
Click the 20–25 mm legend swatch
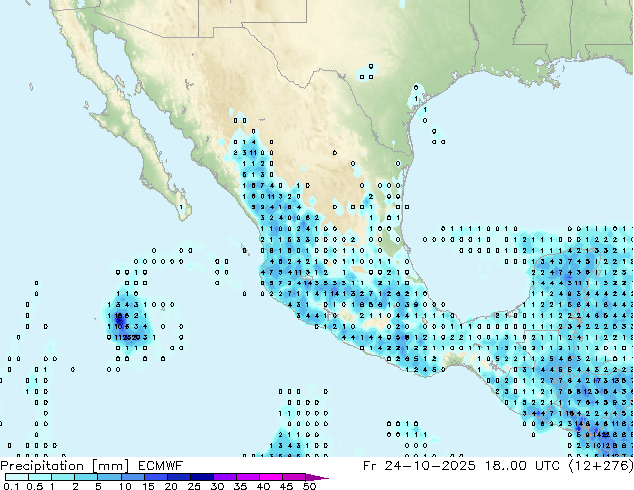[x=178, y=477]
